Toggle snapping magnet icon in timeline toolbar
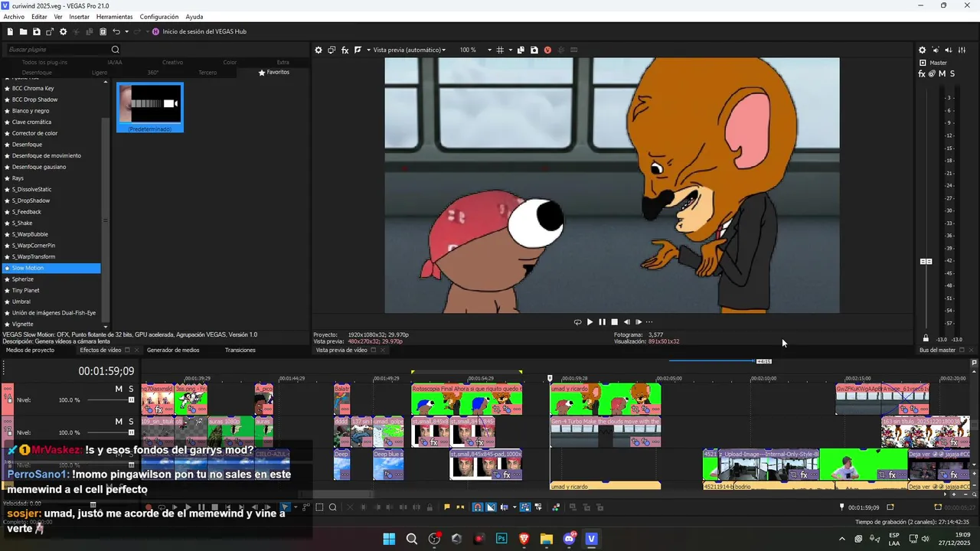This screenshot has width=980, height=551. [x=478, y=507]
